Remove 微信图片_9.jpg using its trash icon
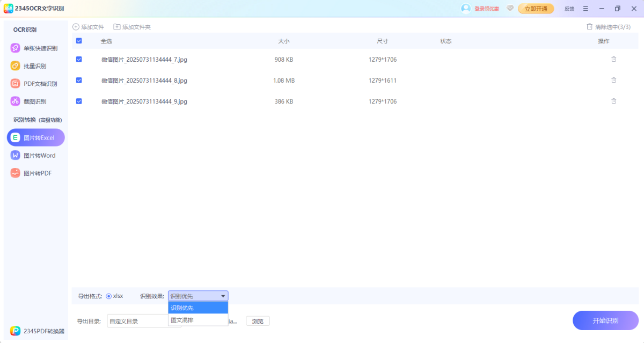644x343 pixels. pos(613,101)
